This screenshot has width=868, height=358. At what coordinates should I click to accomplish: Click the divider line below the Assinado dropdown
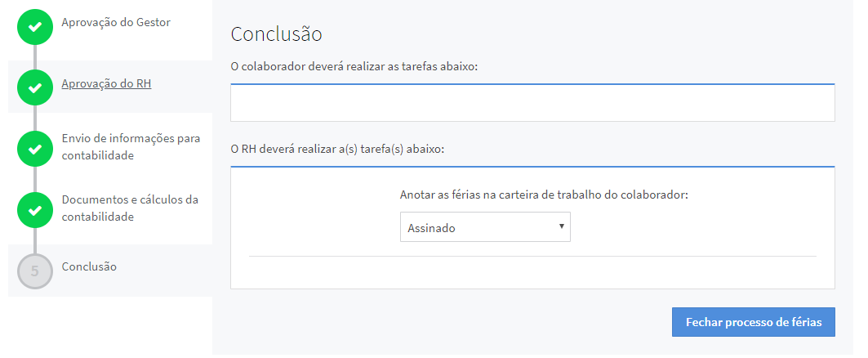click(532, 256)
